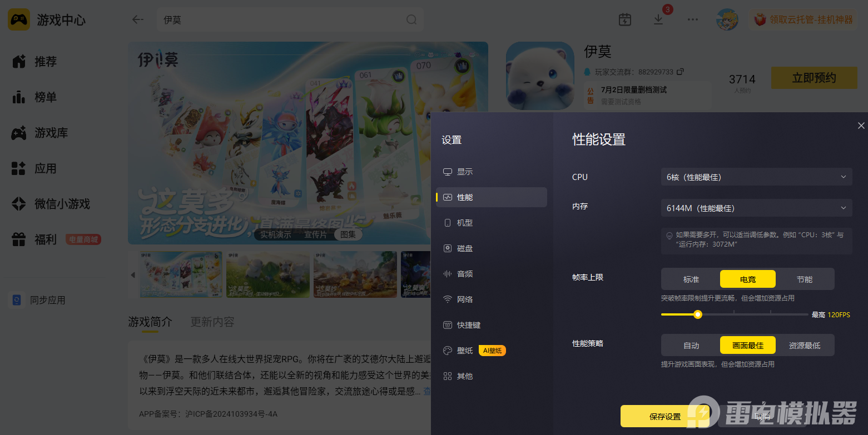Viewport: 868px width, 435px height.
Task: Set 性能策略 to 资源最低
Action: pos(805,345)
